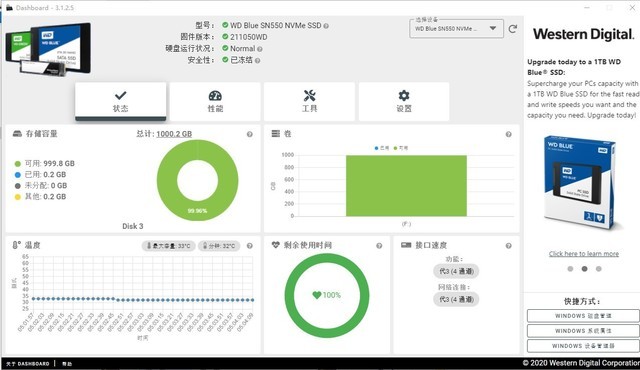Click 帮助 Help in the footer
Image resolution: width=640 pixels, height=370 pixels.
pos(67,363)
